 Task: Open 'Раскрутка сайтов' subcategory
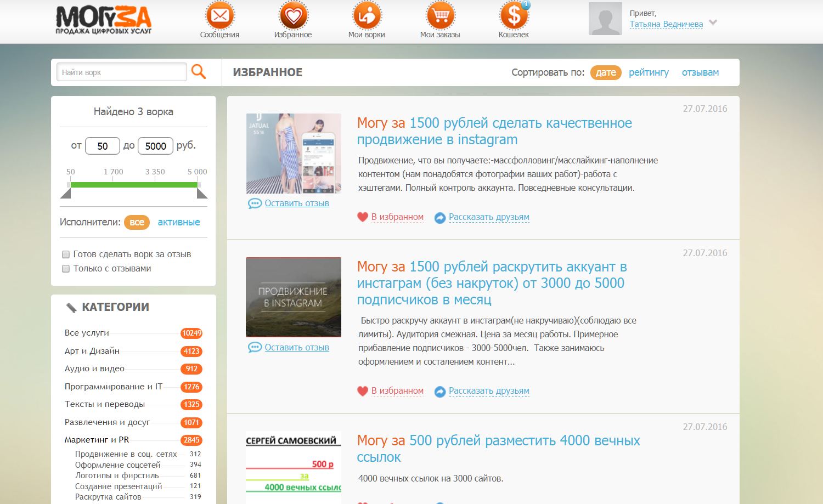coord(108,497)
